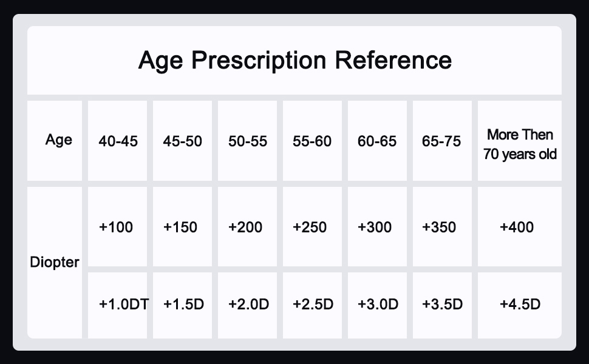Select the Age row header cell
The width and height of the screenshot is (589, 364).
click(x=58, y=140)
